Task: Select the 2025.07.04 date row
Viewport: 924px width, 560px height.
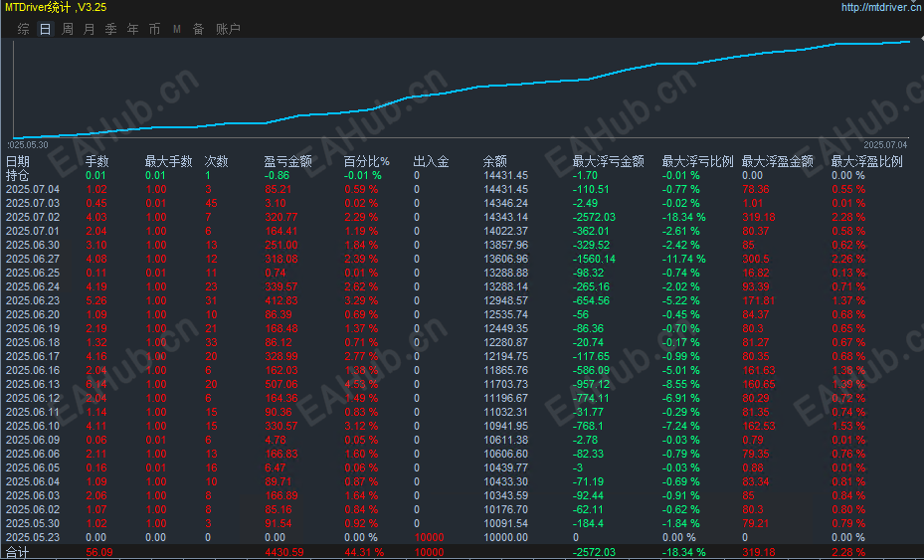Action: click(33, 189)
